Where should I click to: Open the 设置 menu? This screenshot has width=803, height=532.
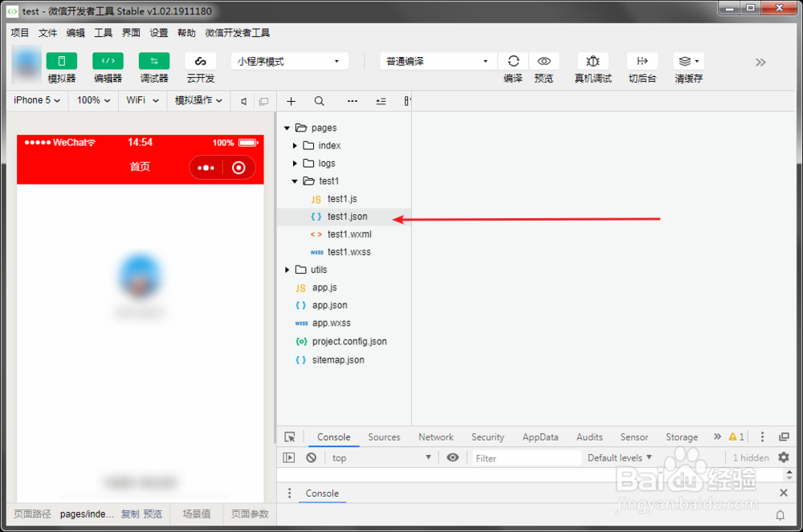158,33
